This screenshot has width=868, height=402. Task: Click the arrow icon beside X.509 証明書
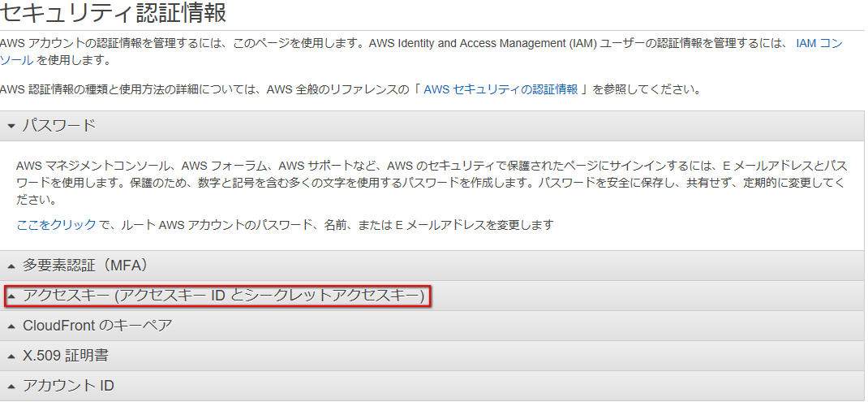click(x=11, y=357)
